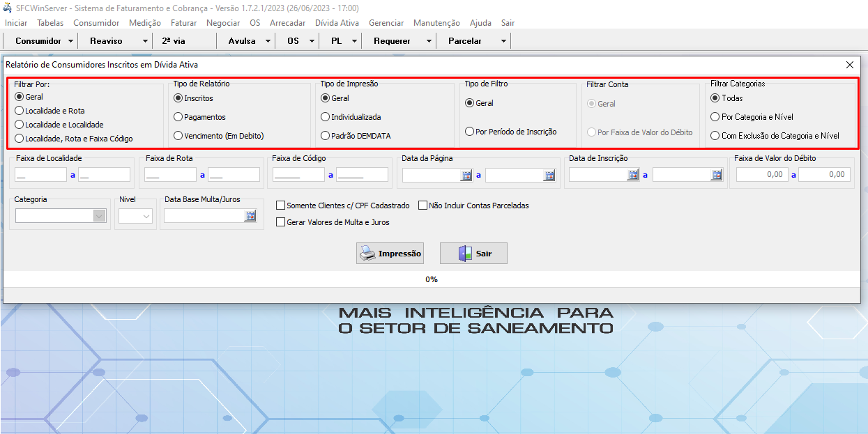Screen dimensions: 868x434
Task: Open the Dívida Ativa menu
Action: tap(337, 23)
